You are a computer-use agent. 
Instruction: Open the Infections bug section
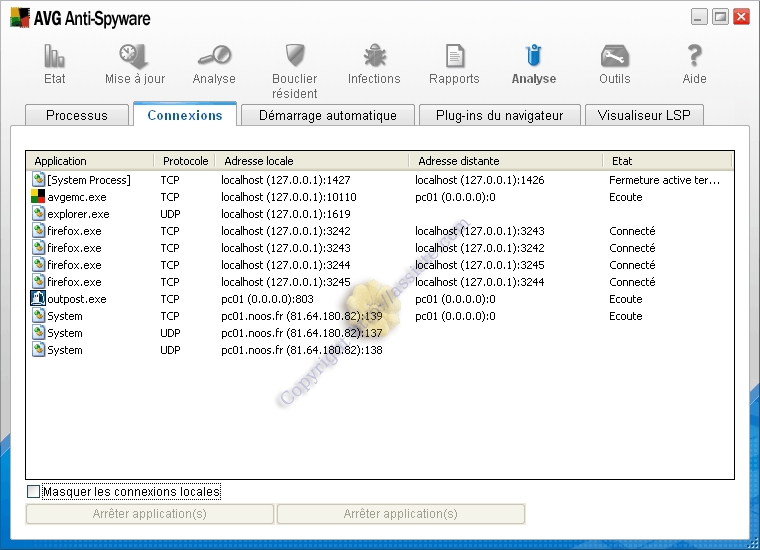(x=374, y=64)
